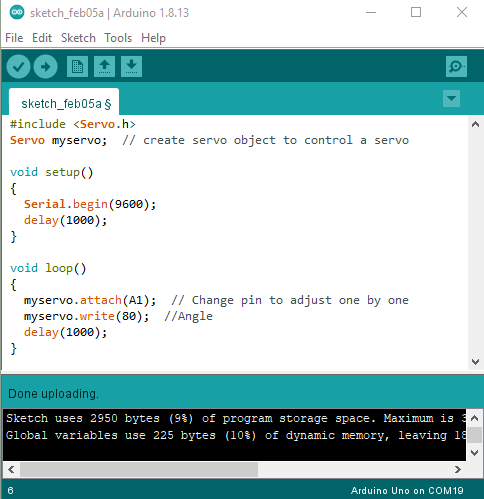Click the Arduino logo in title bar
The height and width of the screenshot is (499, 484).
17,13
